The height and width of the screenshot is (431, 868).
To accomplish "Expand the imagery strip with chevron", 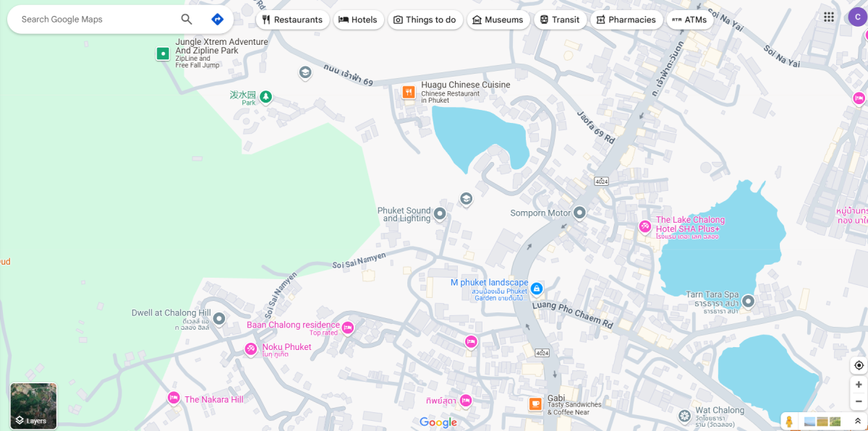I will (x=858, y=421).
